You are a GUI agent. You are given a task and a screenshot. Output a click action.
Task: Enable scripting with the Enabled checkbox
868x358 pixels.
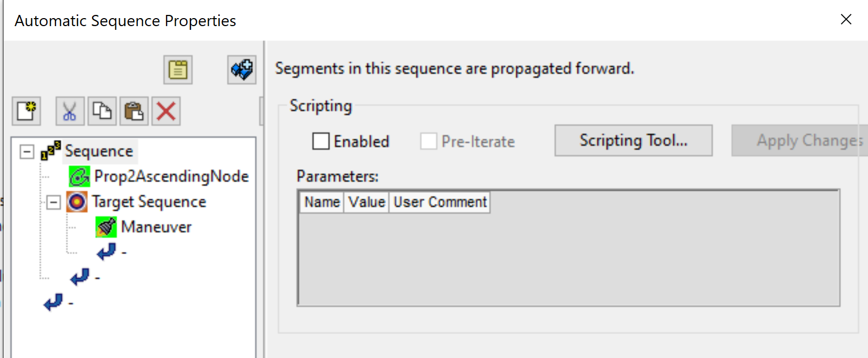click(x=320, y=141)
